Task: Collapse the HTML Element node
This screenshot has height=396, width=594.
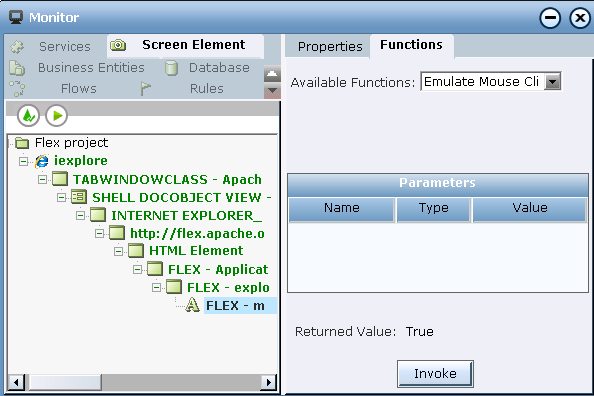Action: (x=118, y=251)
